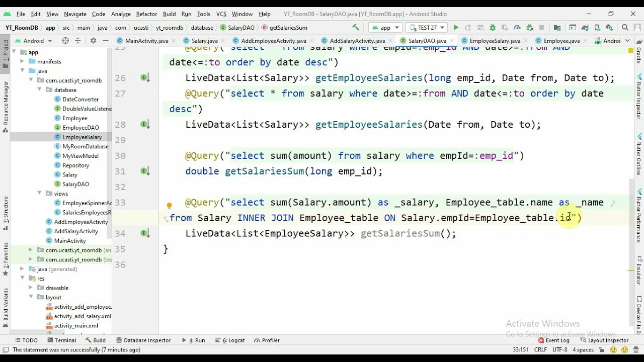Open Project Structure folder icon

[557, 28]
